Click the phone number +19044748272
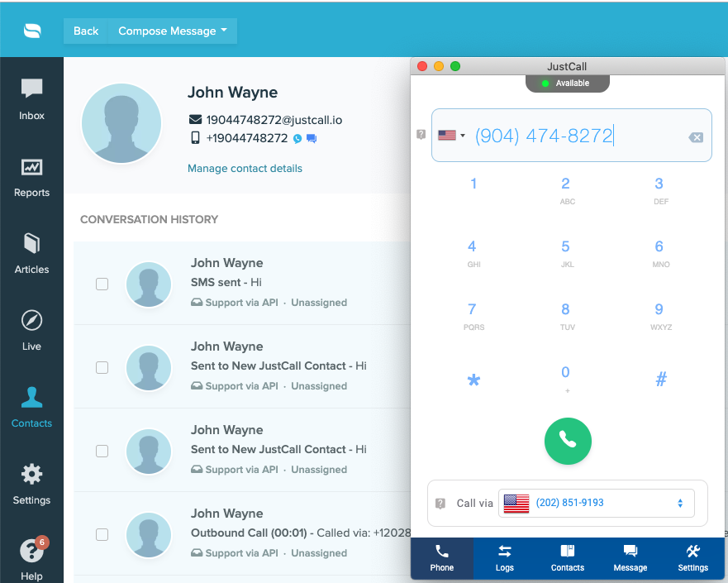This screenshot has width=728, height=583. [x=247, y=138]
